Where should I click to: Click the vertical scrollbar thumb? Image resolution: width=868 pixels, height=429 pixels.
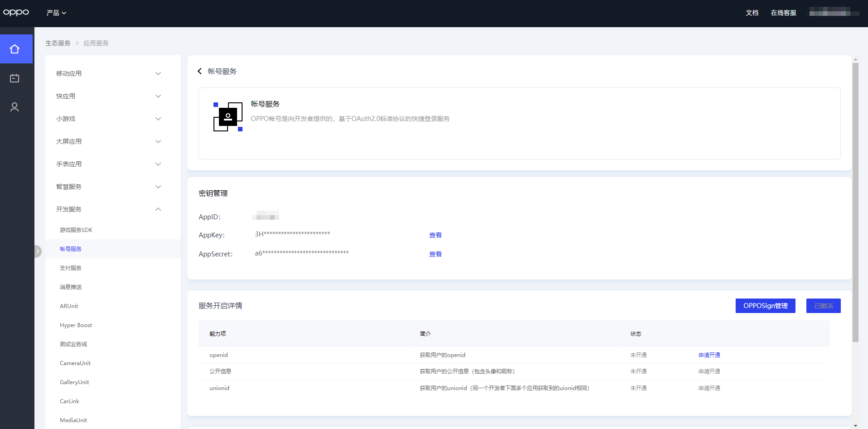pos(855,202)
